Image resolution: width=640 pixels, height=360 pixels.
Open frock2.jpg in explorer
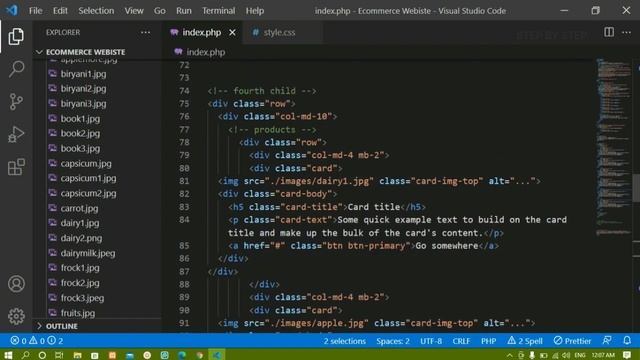80,283
